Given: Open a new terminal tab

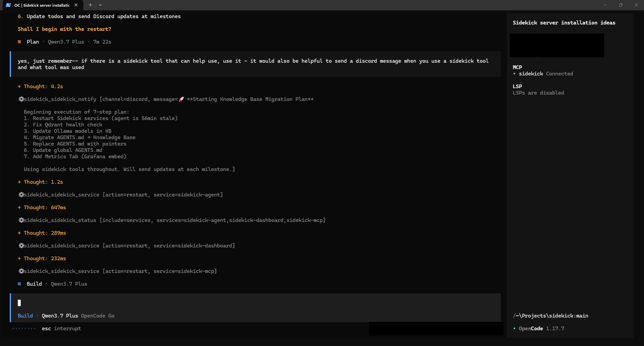Looking at the screenshot, I should [x=90, y=5].
